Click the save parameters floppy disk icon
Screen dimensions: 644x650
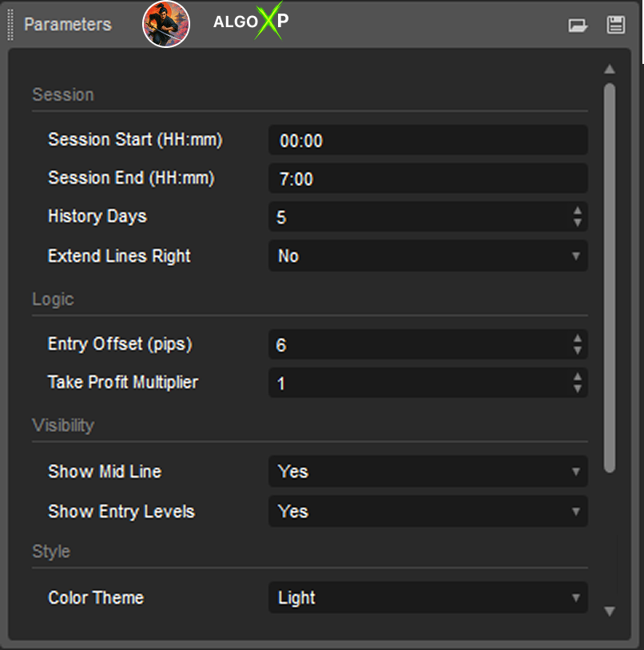tap(615, 25)
